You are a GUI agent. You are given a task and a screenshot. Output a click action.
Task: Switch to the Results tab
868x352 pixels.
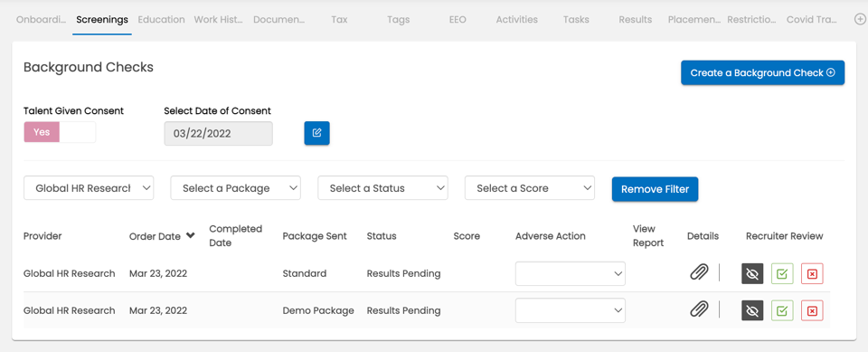point(636,19)
